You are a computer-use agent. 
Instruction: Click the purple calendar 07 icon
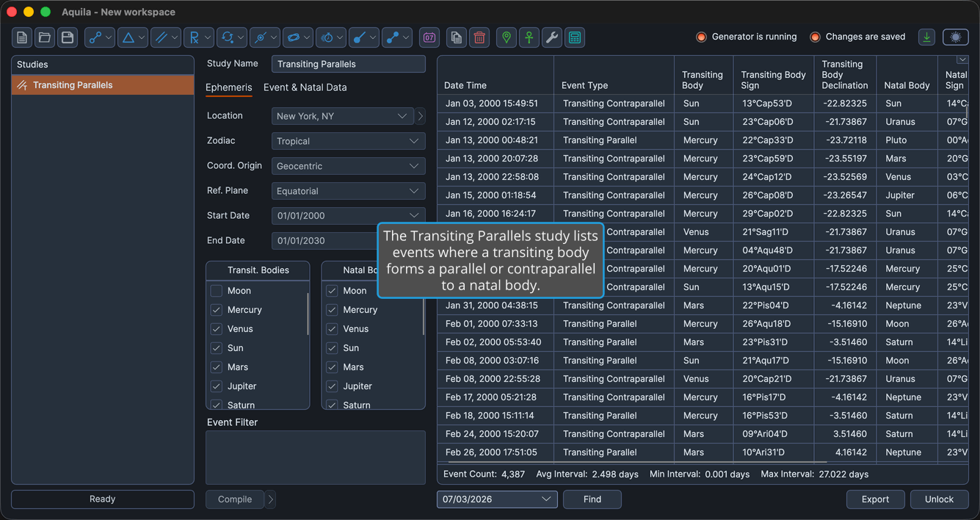click(429, 37)
